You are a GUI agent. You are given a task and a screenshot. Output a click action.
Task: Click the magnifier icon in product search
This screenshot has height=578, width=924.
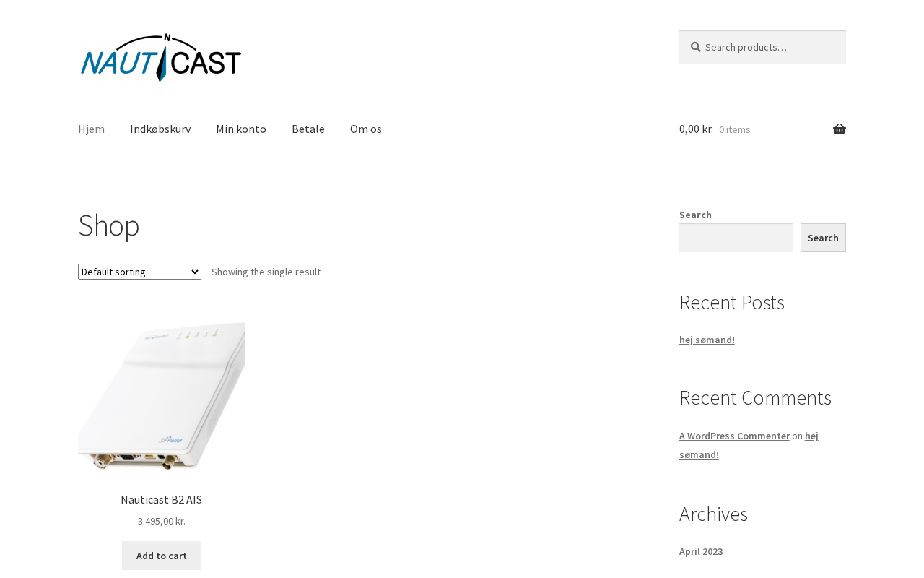tap(696, 47)
